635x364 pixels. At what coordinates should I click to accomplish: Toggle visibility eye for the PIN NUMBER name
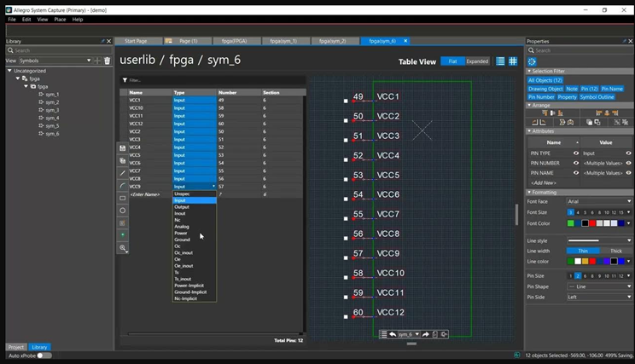tap(576, 163)
